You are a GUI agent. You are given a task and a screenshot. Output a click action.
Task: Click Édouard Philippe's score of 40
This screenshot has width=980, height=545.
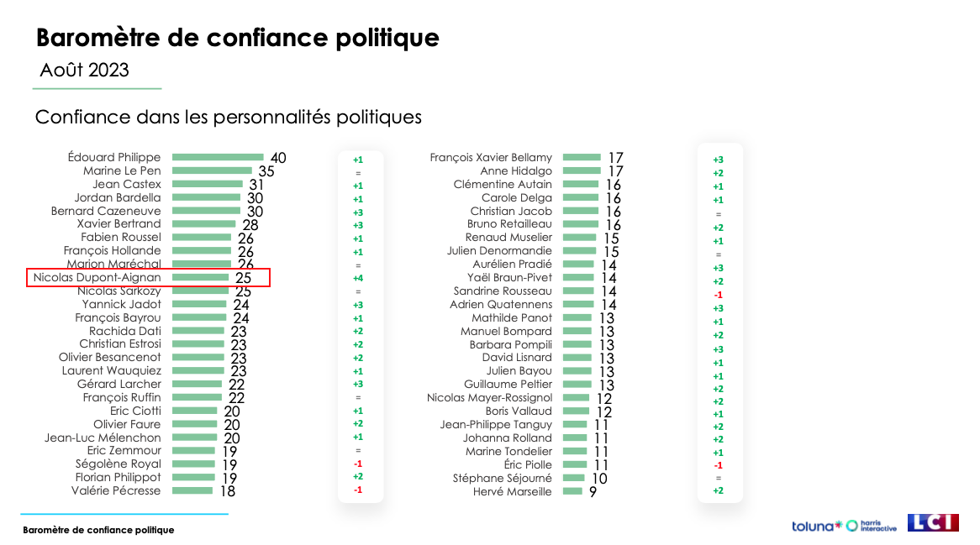278,158
